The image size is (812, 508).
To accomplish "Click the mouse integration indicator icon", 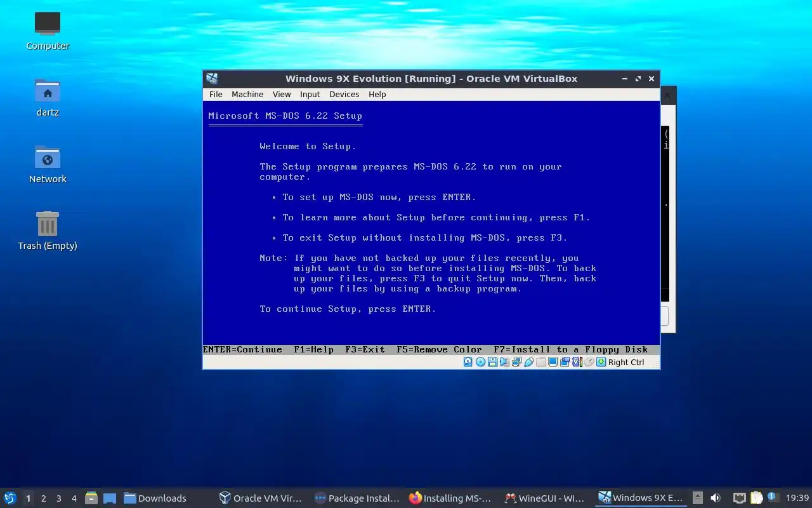I will [x=589, y=362].
